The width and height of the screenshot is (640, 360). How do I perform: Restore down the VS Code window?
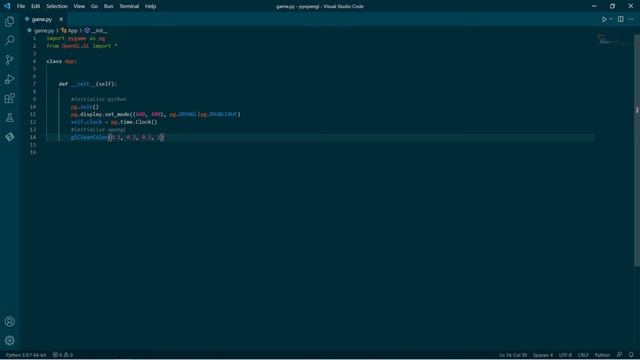tap(612, 6)
